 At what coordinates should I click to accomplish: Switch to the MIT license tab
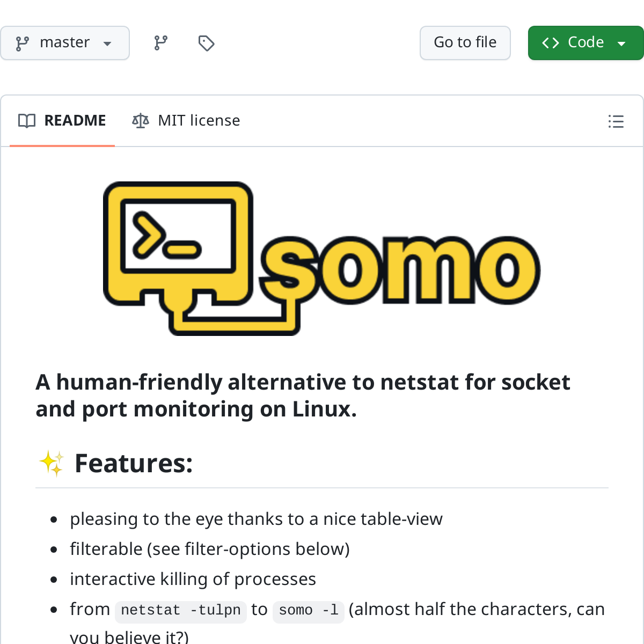coord(199,121)
